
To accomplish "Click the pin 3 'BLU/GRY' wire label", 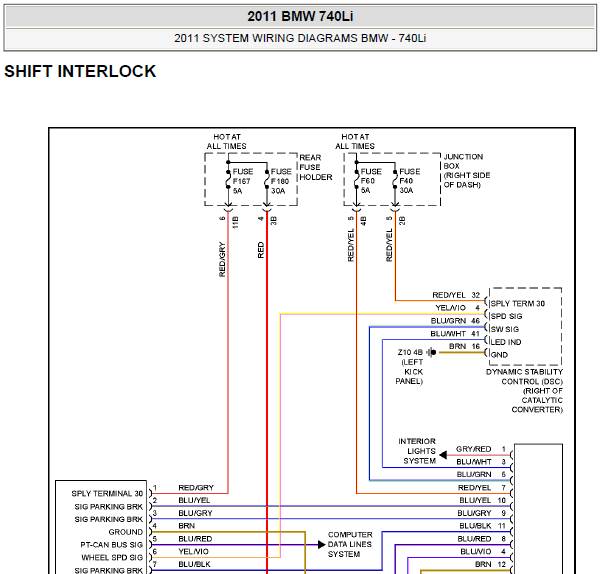I will click(x=195, y=513).
